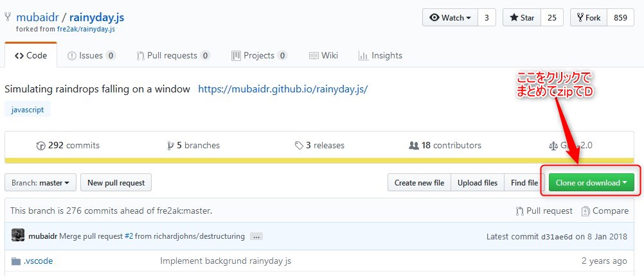
Task: Click the Projects board icon
Action: [x=236, y=55]
